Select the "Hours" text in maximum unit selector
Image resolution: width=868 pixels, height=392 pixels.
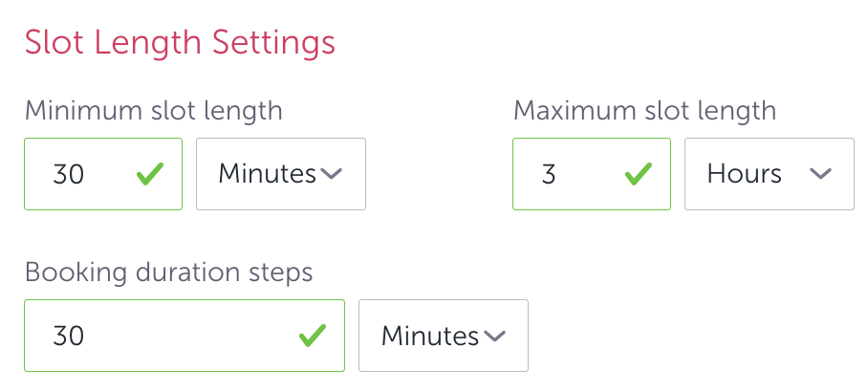[x=744, y=174]
